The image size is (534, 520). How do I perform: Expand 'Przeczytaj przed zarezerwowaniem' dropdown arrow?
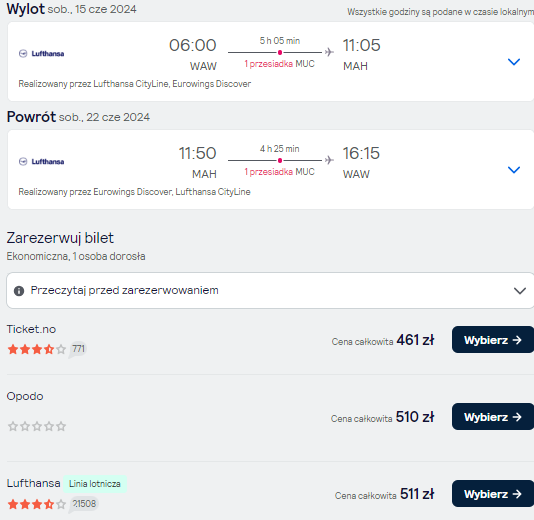(x=520, y=291)
